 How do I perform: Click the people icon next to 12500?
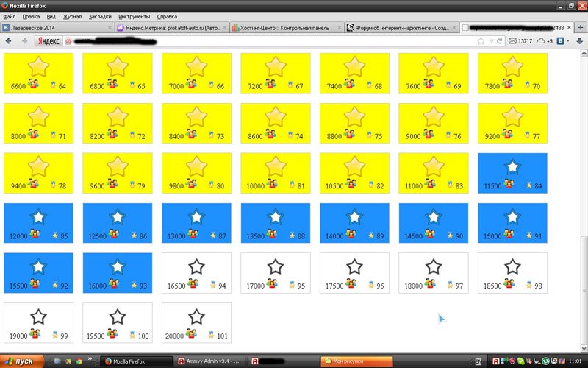[x=114, y=233]
